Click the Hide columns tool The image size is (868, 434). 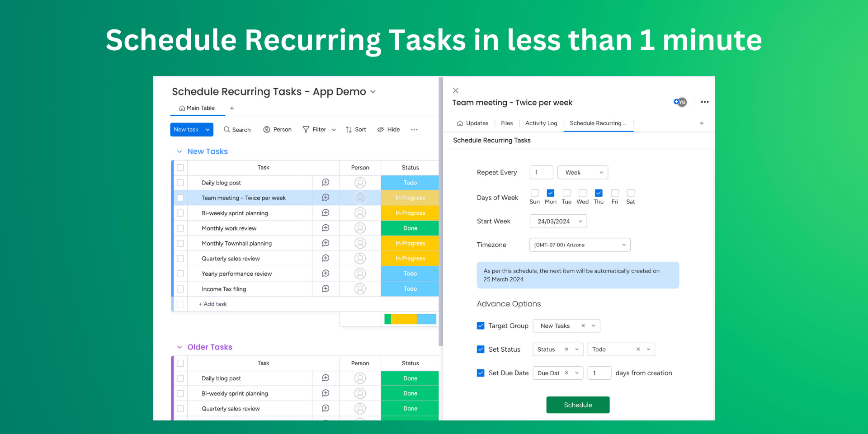click(388, 129)
